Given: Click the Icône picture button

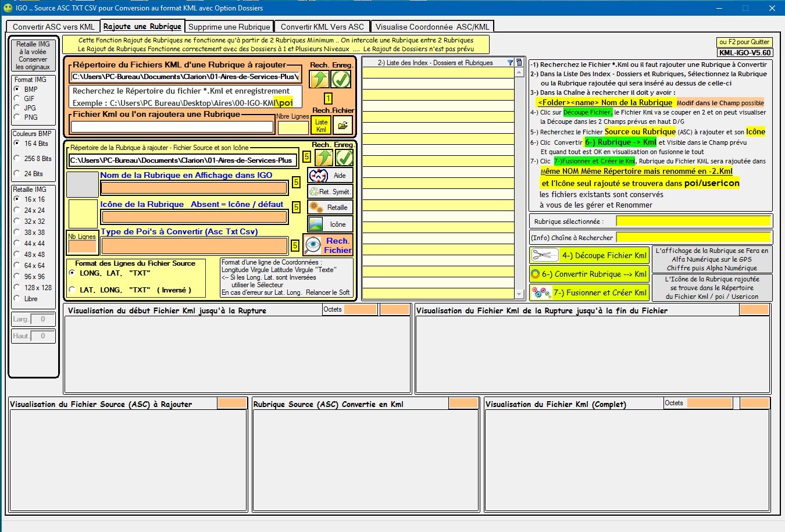Looking at the screenshot, I should (x=330, y=224).
